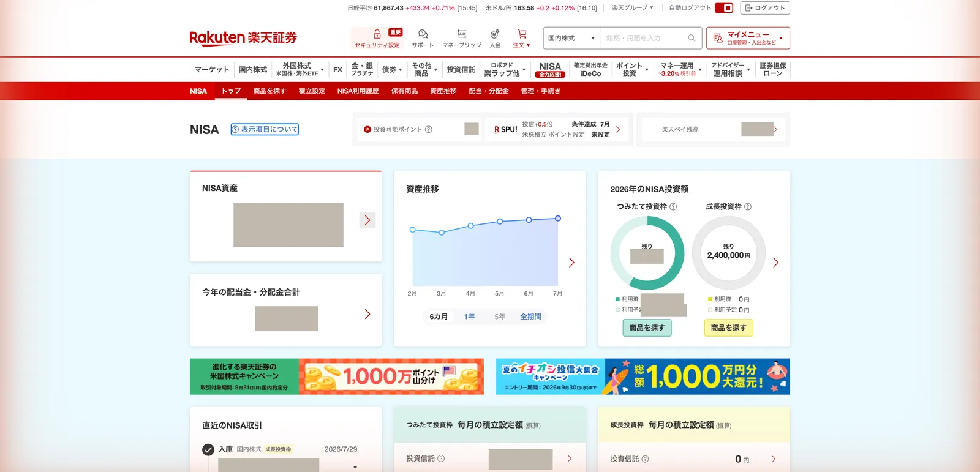
Task: Open the マーケット menu
Action: pos(212,70)
